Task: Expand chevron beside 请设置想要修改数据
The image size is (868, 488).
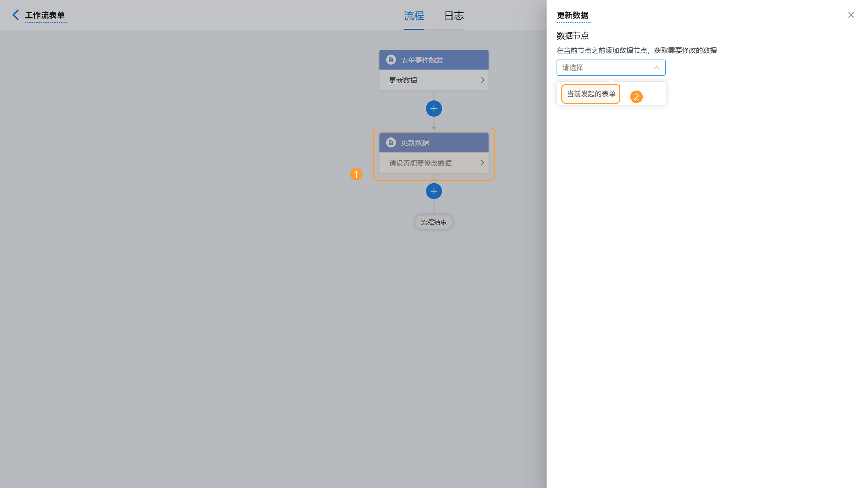Action: [x=482, y=163]
